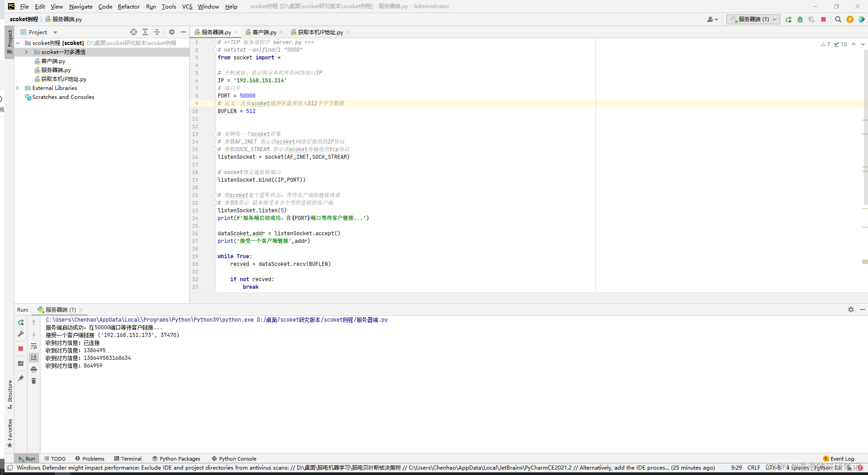Image resolution: width=868 pixels, height=475 pixels.
Task: Show the 7 warnings inspection widget
Action: [x=825, y=45]
